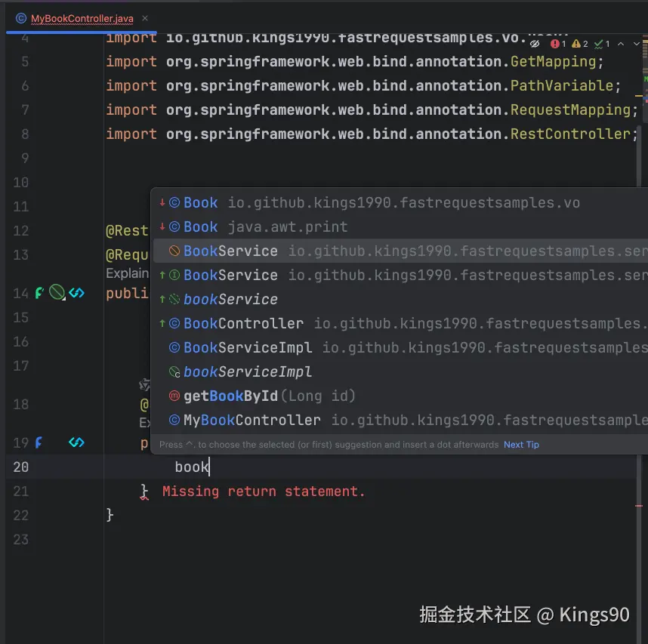Select the italic bookServiceImpl bean suggestion
The image size is (648, 644).
[x=401, y=371]
